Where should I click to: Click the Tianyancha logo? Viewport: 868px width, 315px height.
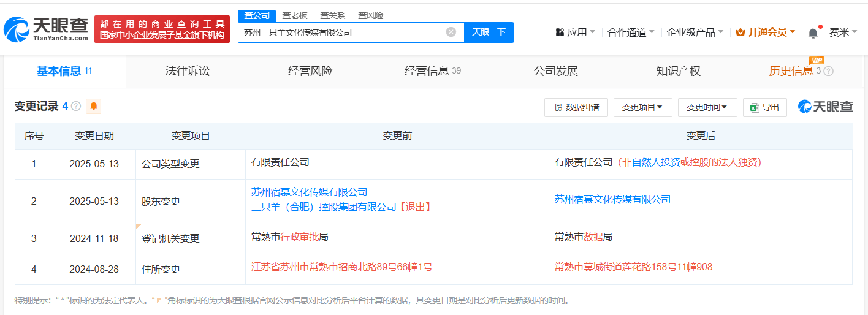[46, 29]
